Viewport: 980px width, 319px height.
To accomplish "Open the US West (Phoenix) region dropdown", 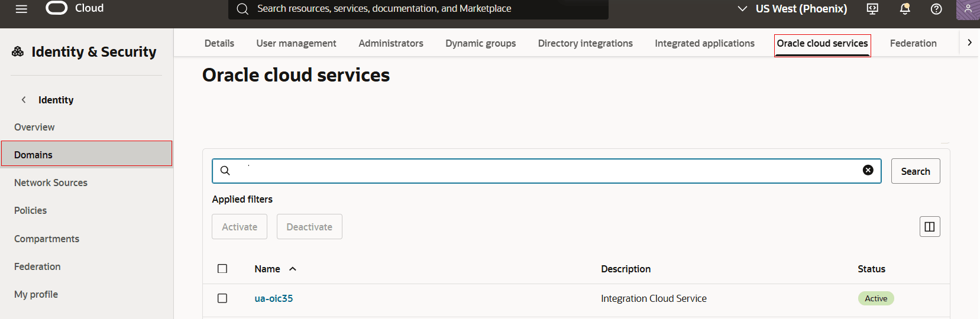I will tap(793, 9).
